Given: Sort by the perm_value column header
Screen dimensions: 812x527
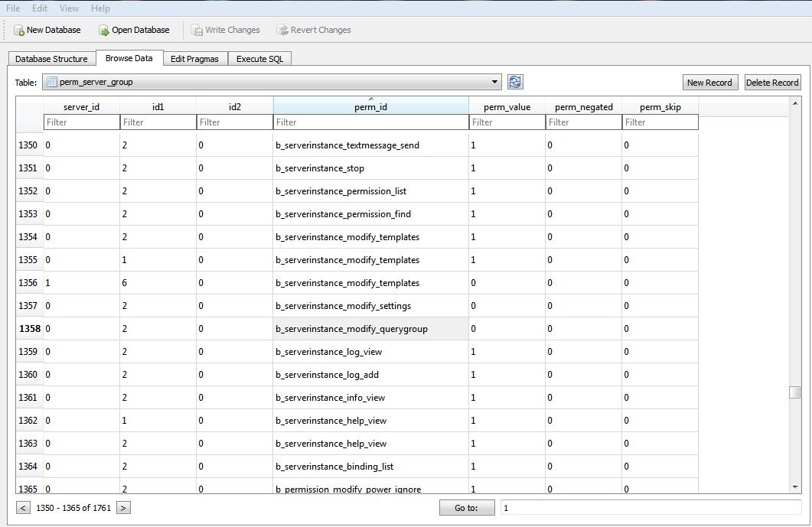Looking at the screenshot, I should click(507, 106).
